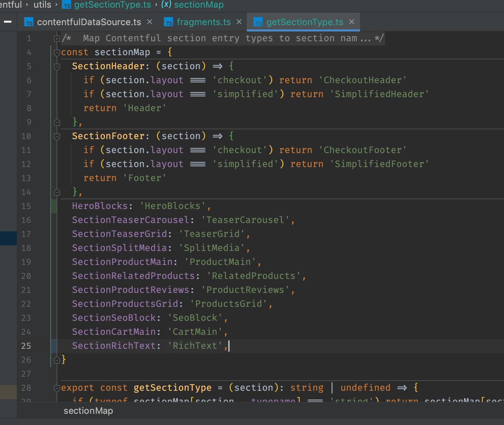Click the minimize tool window dash icon
Screen dimensions: 504x425
(8, 22)
